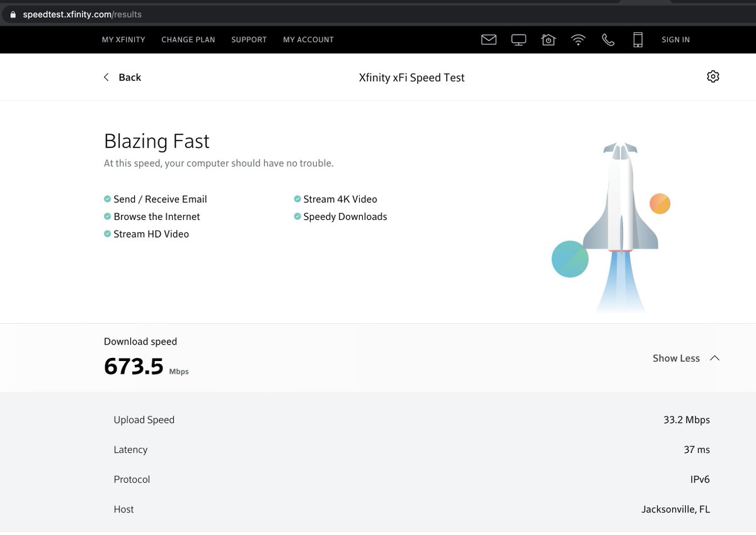Viewport: 756px width, 535px height.
Task: Open the WiFi icon in navigation
Action: 578,40
